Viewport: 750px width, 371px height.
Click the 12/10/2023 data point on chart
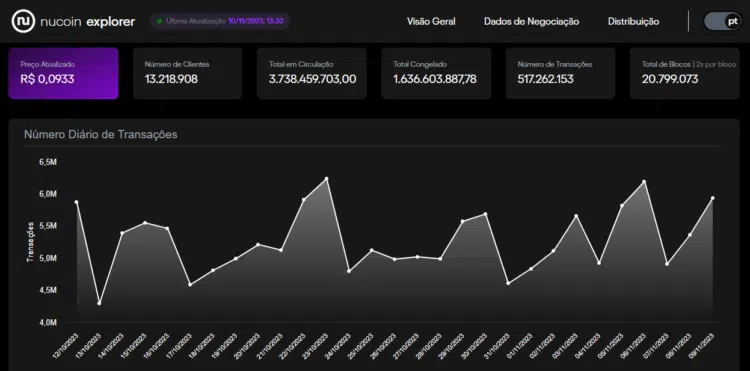(x=77, y=202)
